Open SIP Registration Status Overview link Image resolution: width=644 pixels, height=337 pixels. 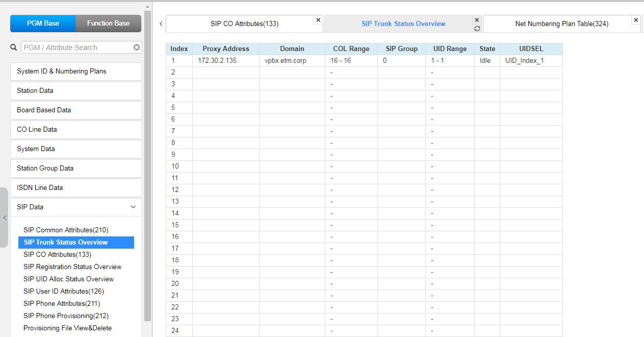72,267
